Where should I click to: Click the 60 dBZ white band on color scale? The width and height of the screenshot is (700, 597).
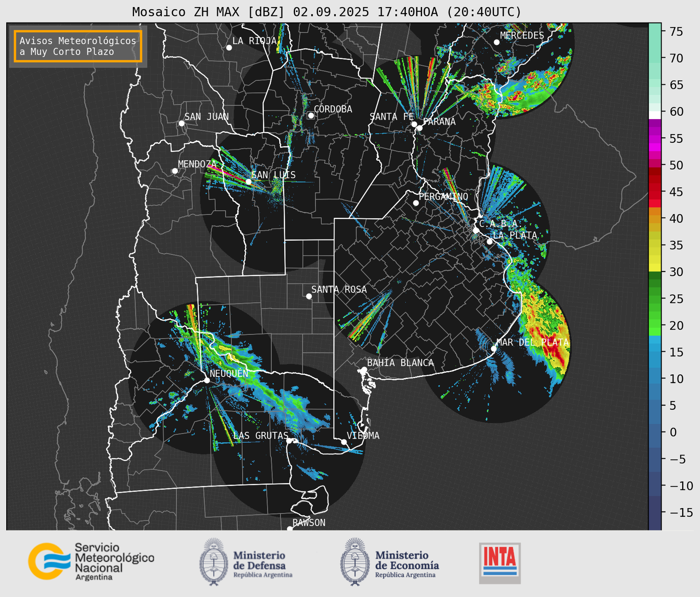(x=655, y=115)
